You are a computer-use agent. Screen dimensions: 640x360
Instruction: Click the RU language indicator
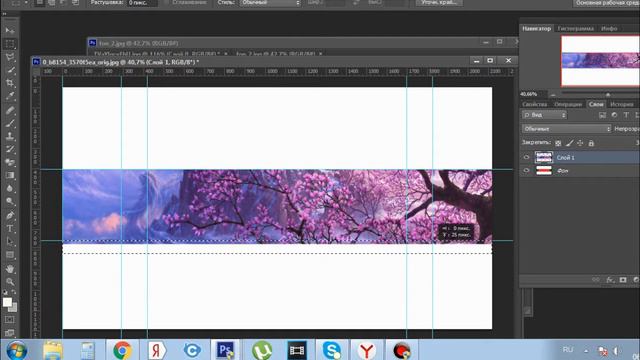point(568,350)
